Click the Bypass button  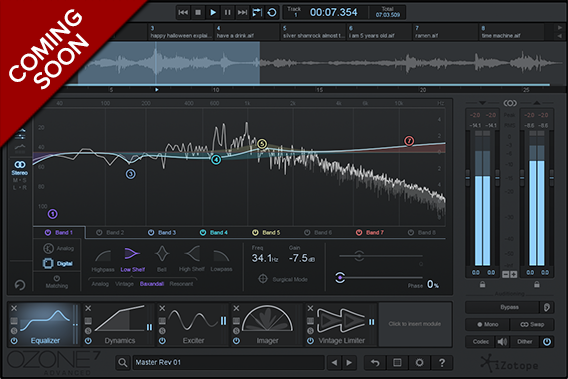tap(510, 307)
